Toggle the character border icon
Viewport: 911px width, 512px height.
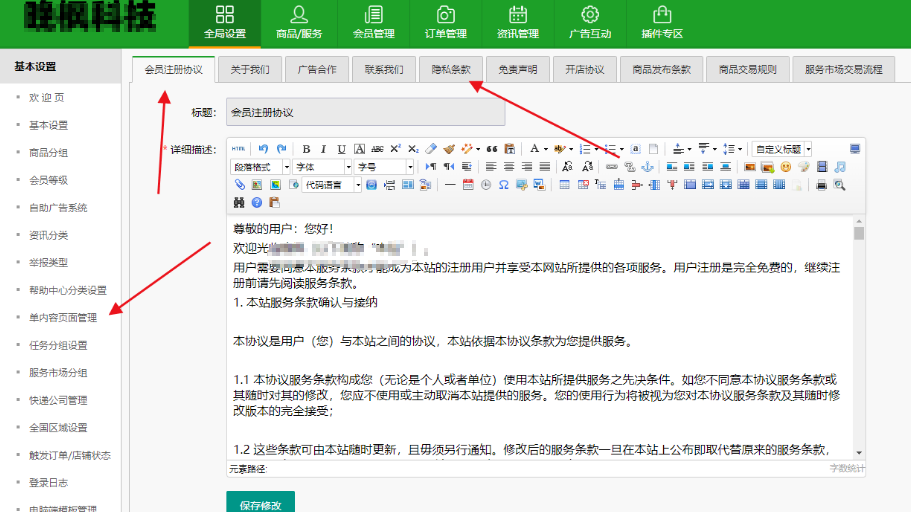360,149
